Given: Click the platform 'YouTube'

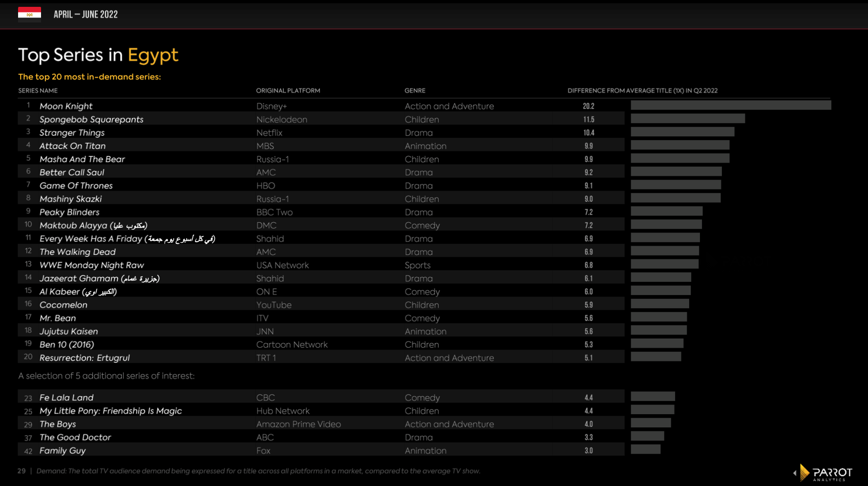Looking at the screenshot, I should [274, 305].
